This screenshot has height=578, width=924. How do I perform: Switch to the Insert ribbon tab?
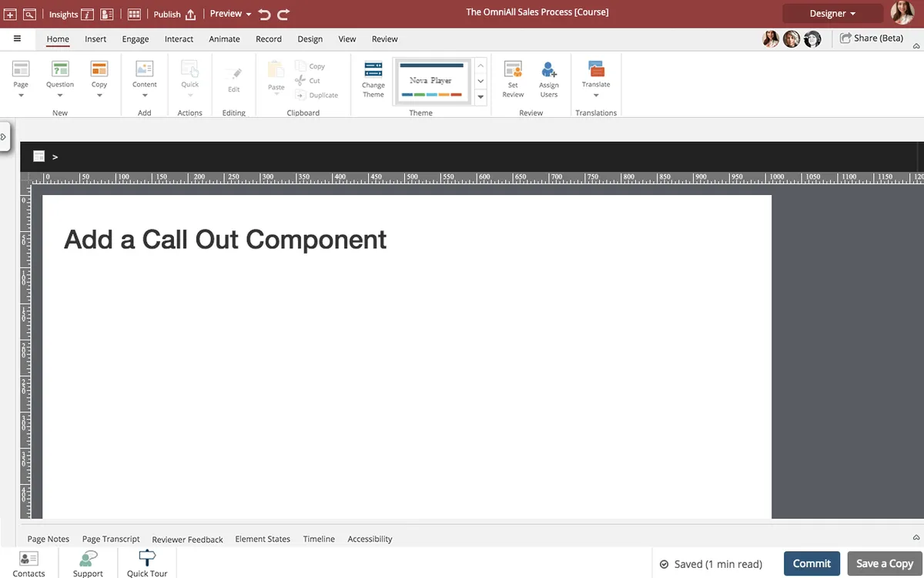pyautogui.click(x=95, y=39)
